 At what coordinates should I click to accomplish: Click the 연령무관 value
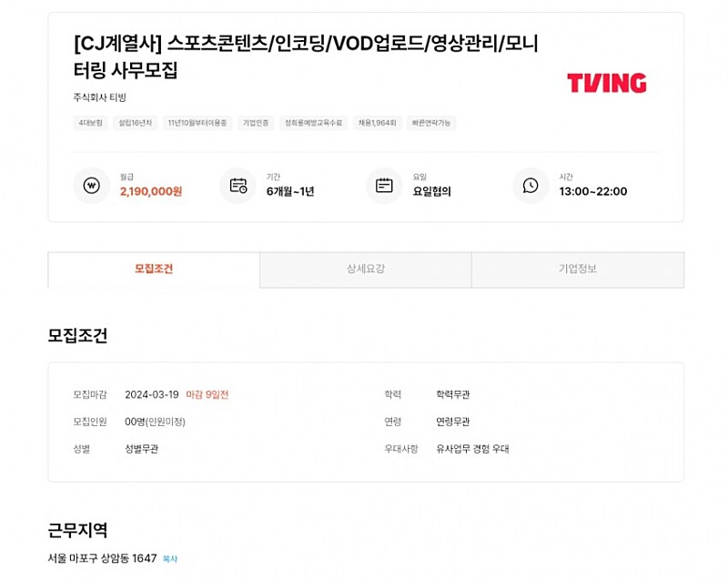coord(452,422)
